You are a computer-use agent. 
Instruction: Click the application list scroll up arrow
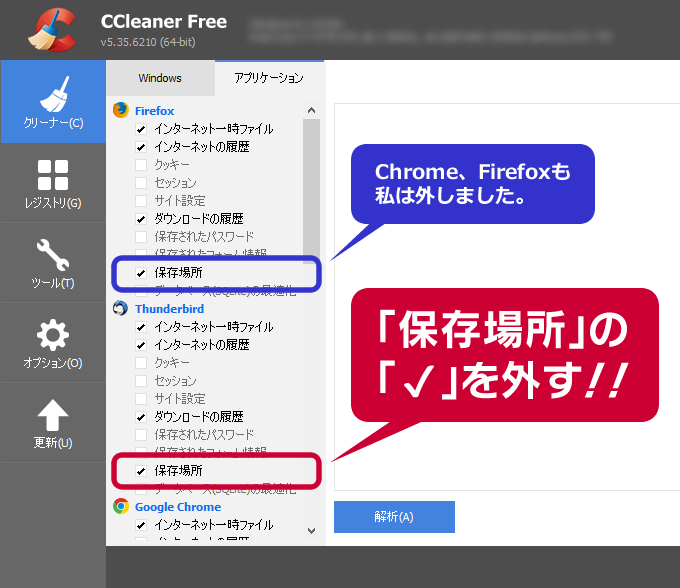point(311,110)
